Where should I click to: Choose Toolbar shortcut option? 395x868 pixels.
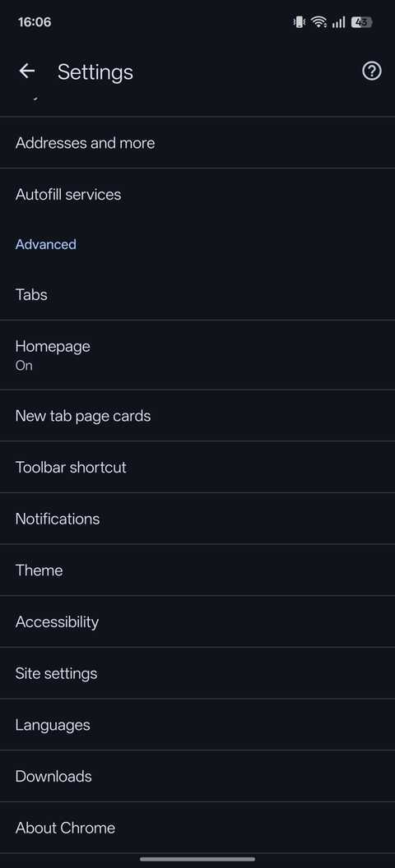[197, 467]
